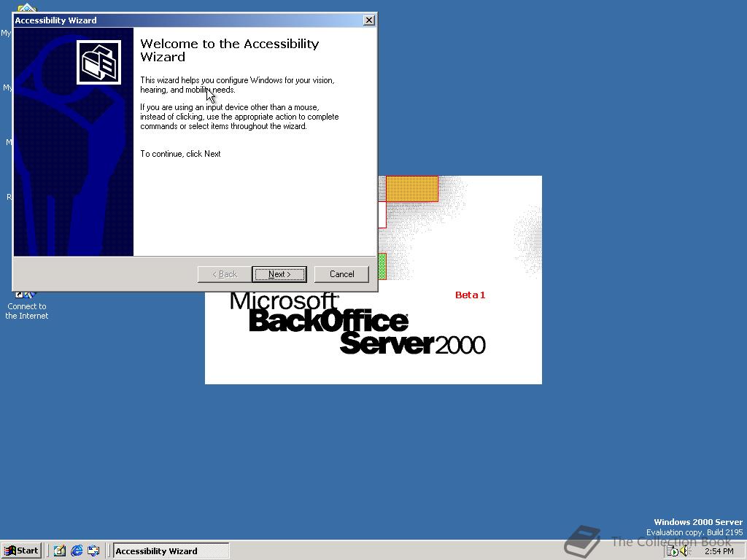Select the Connect to the Internet desktop icon

tap(27, 306)
